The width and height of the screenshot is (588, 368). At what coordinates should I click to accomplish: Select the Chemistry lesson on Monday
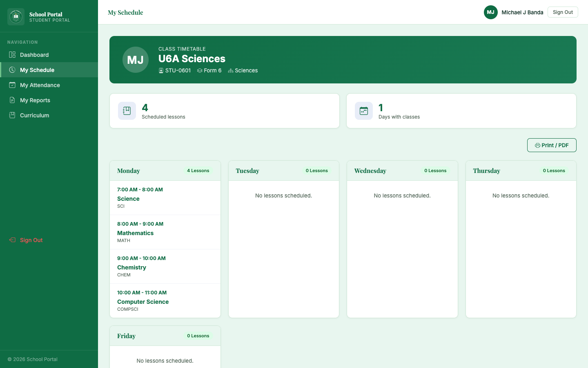(x=165, y=266)
